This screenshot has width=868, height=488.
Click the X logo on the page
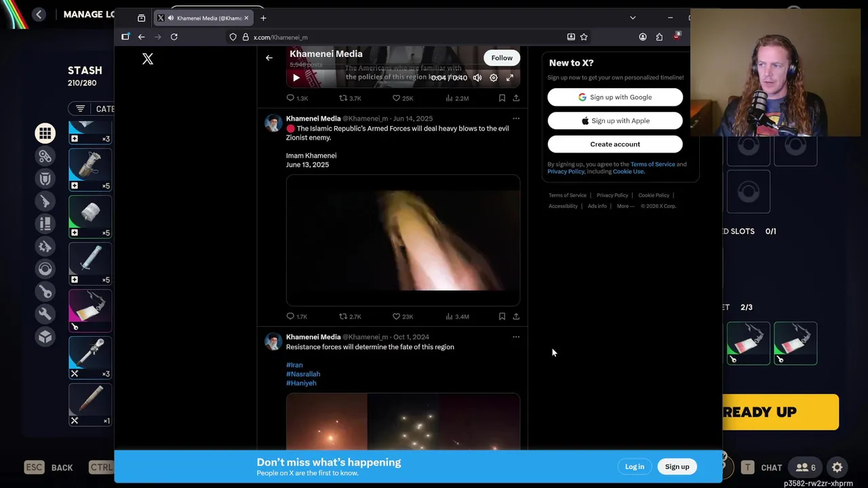point(148,59)
